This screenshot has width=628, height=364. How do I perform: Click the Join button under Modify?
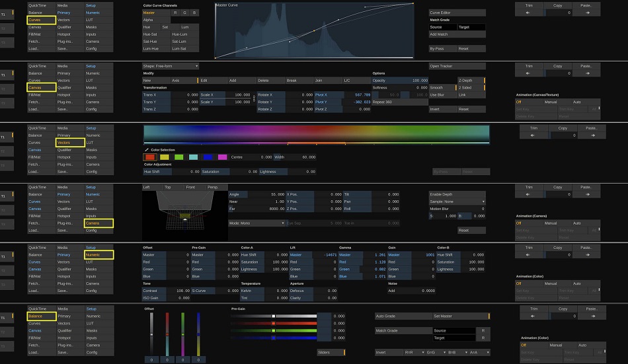pos(328,81)
